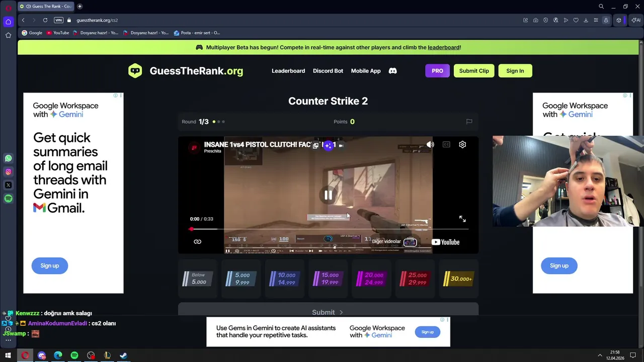Open the video settings gear
The image size is (644, 362).
[x=462, y=145]
